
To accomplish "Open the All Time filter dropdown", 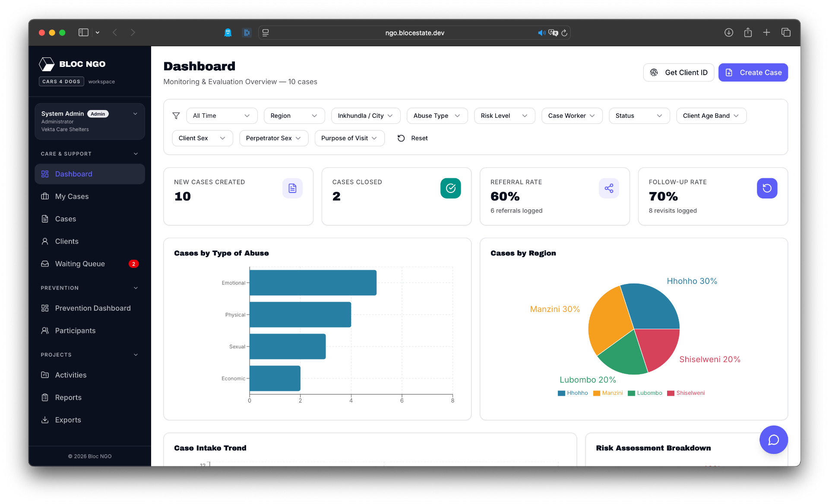I will coord(222,116).
